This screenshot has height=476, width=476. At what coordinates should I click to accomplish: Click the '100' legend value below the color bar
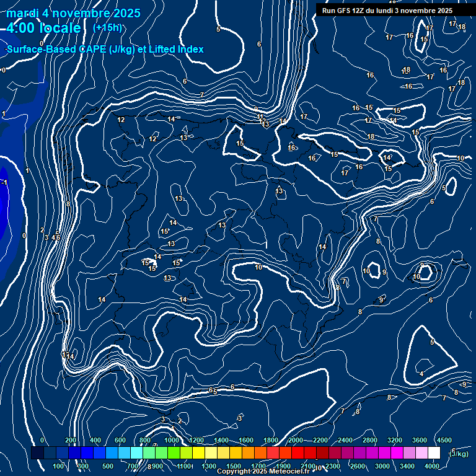(x=58, y=466)
